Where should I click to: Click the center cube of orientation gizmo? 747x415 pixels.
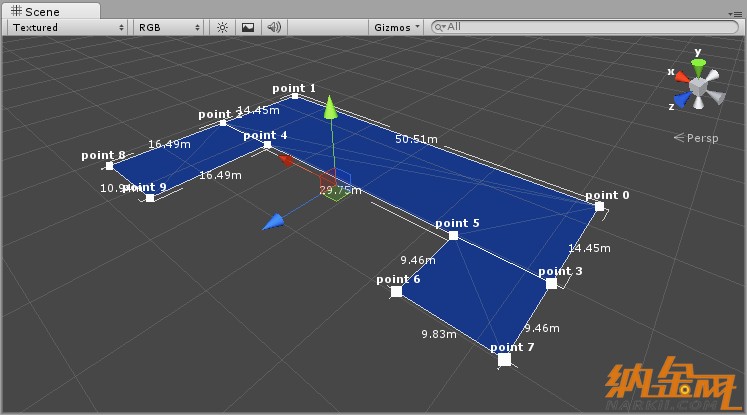pyautogui.click(x=698, y=87)
